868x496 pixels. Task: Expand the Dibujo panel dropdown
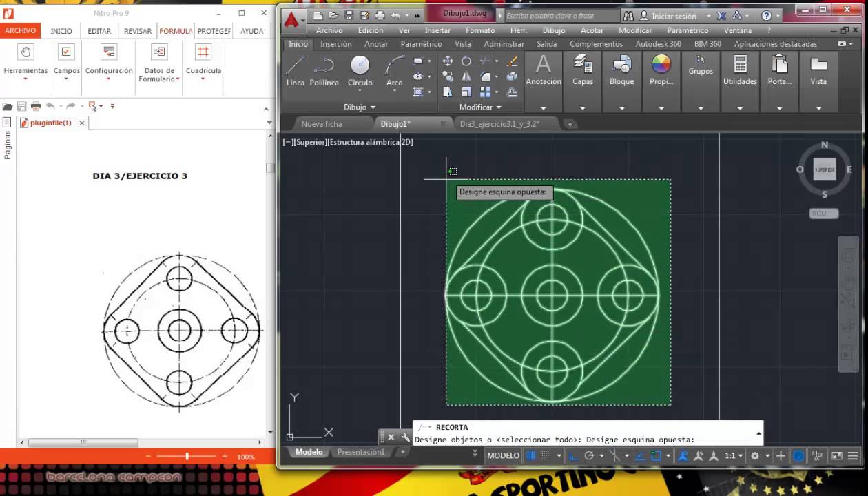coord(360,107)
